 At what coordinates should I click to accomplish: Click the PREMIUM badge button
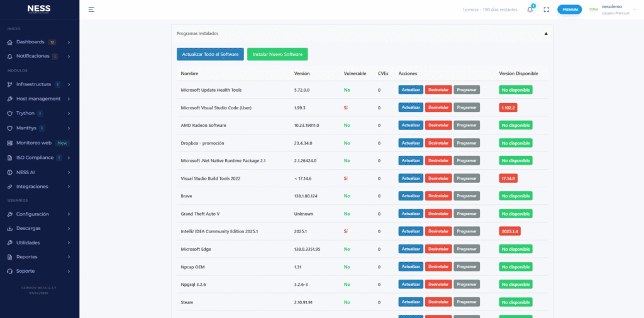tap(569, 9)
